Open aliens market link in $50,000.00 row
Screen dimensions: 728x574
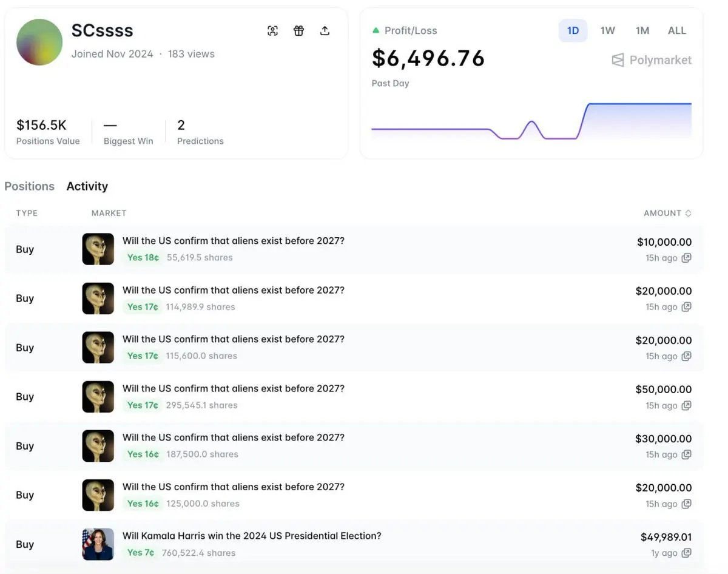234,388
